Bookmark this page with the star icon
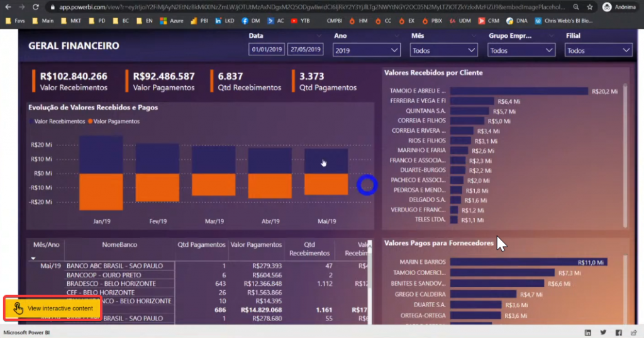This screenshot has width=644, height=338. [x=589, y=7]
